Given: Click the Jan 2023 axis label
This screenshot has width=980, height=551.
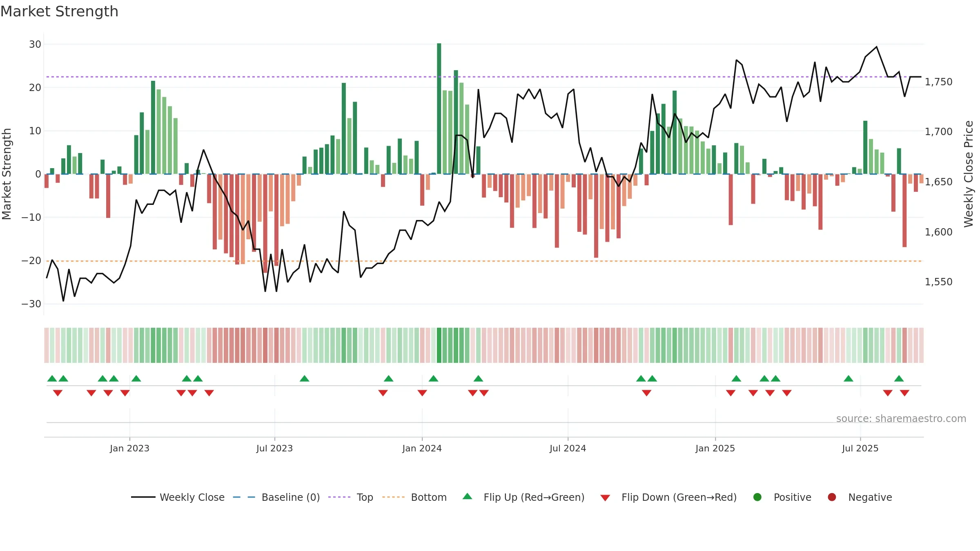Looking at the screenshot, I should pos(129,448).
